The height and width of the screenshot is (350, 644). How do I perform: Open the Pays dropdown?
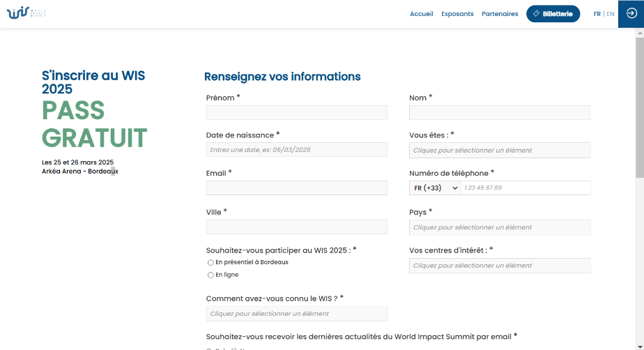pyautogui.click(x=500, y=227)
